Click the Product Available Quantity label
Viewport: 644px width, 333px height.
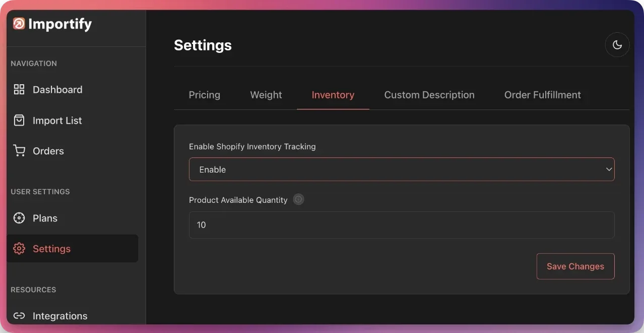(238, 200)
